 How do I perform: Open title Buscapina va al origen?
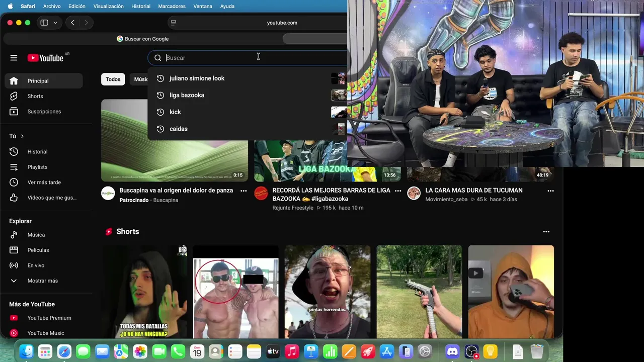coord(176,191)
